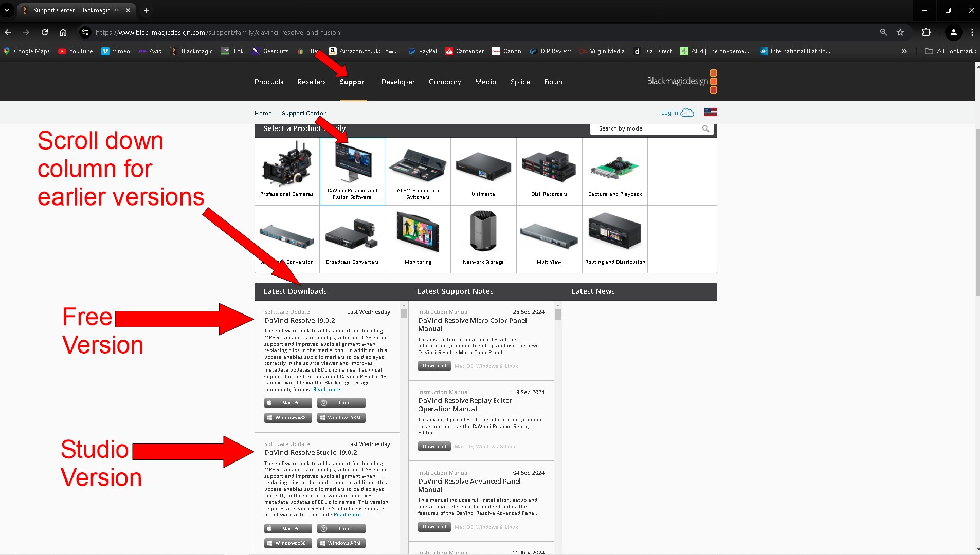Read more about DaVinci Resolve 19.0.2
Image resolution: width=980 pixels, height=555 pixels.
coord(326,390)
